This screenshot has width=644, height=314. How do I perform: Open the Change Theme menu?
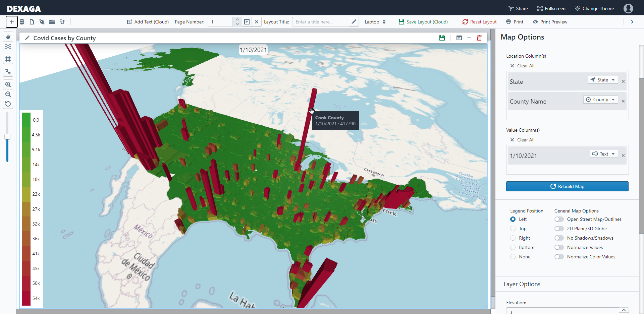click(594, 8)
